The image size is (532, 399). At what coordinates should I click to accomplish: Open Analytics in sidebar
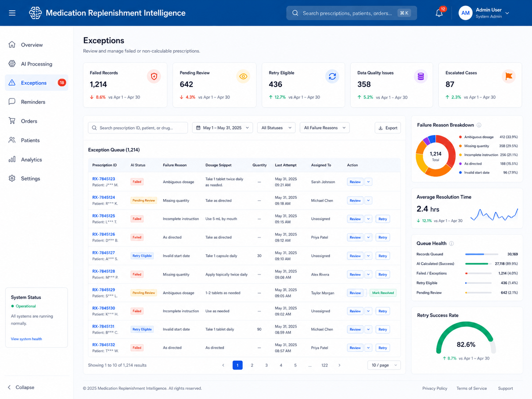36,159
